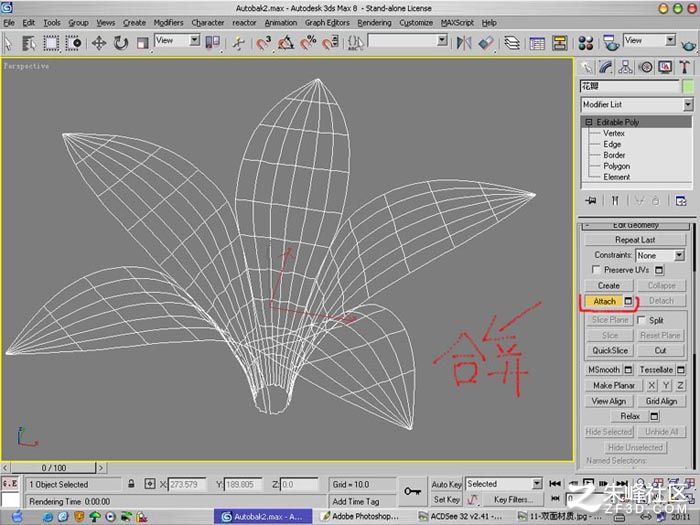Toggle the Angle Snap icon
The width and height of the screenshot is (700, 525).
point(286,43)
